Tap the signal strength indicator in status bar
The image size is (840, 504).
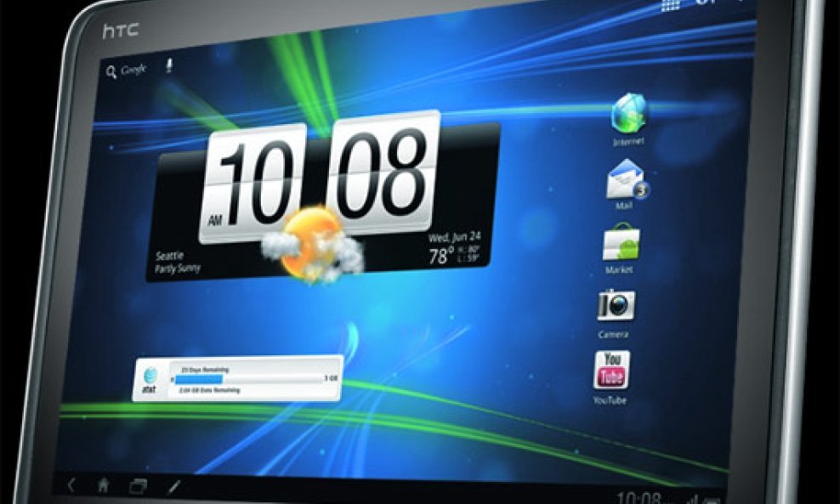(692, 499)
